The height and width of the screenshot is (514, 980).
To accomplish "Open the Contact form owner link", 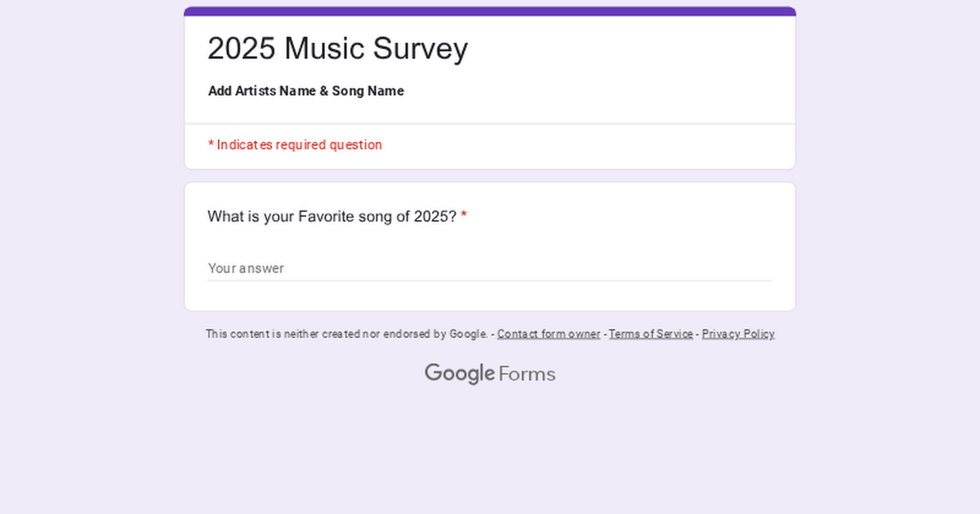I will pyautogui.click(x=548, y=334).
